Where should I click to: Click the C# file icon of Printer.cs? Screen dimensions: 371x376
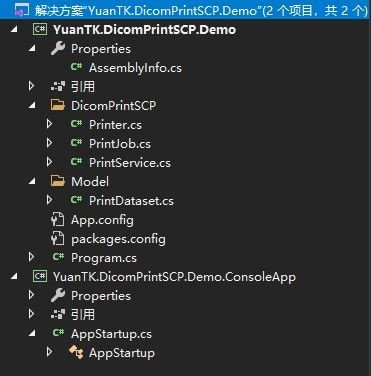click(x=76, y=124)
